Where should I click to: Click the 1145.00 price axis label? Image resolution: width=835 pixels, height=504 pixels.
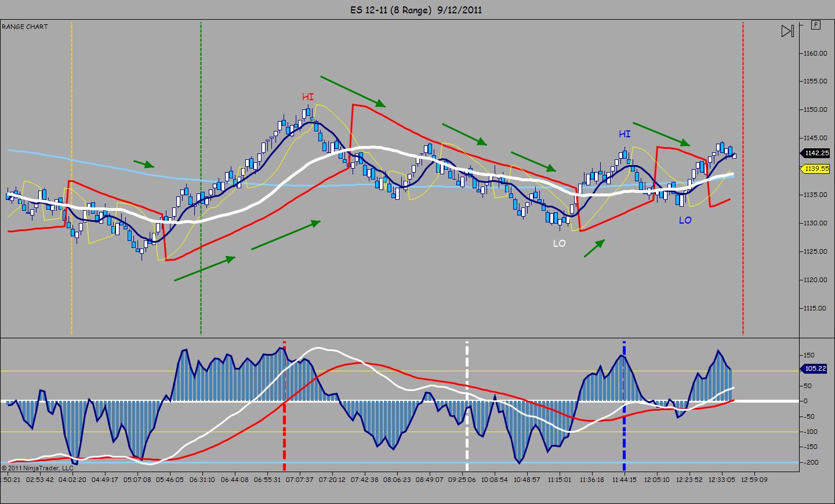pos(815,138)
